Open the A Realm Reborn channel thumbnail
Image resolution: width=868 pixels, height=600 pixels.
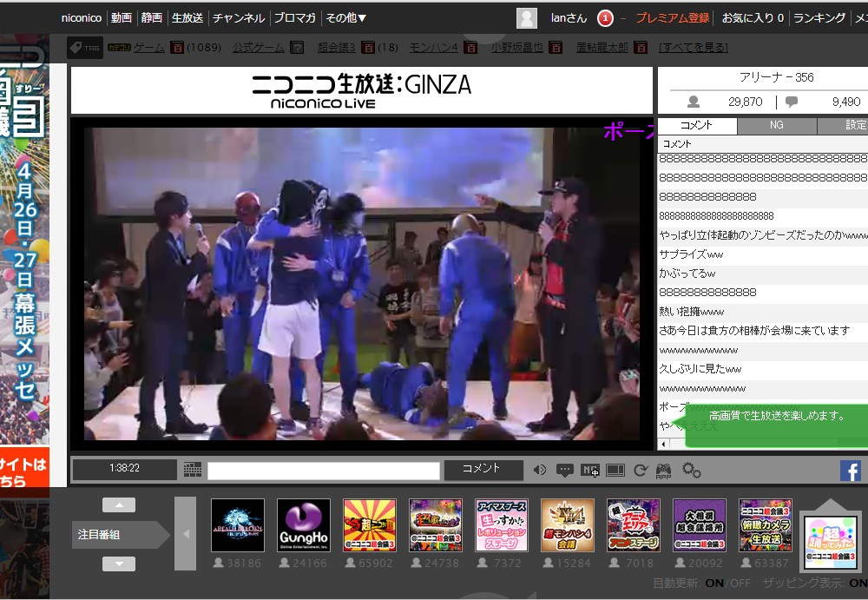(x=238, y=525)
